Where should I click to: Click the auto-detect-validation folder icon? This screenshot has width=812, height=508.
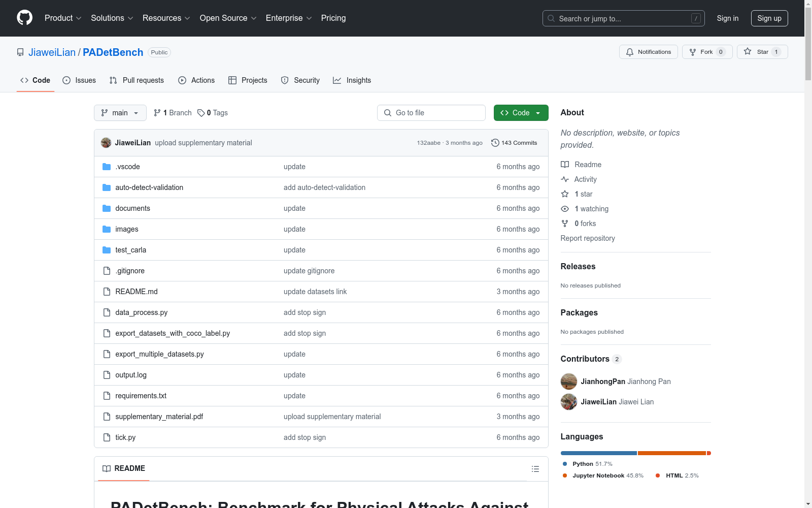coord(107,187)
